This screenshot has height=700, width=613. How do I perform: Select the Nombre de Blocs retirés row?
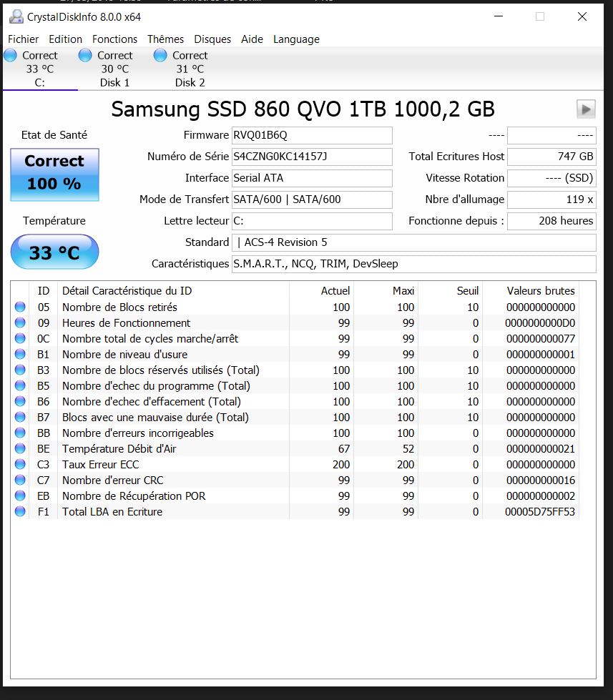[x=295, y=307]
